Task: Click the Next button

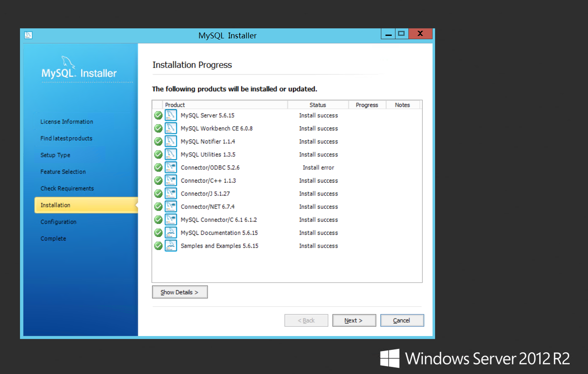Action: click(x=354, y=320)
